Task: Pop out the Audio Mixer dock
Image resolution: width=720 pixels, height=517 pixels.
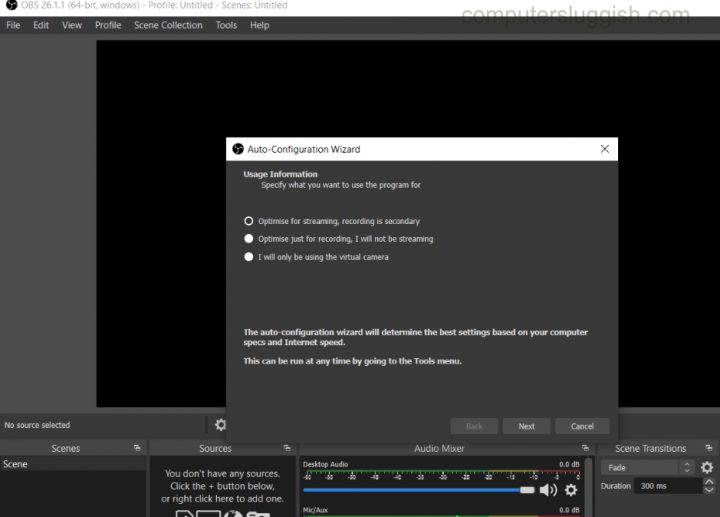Action: pos(585,448)
